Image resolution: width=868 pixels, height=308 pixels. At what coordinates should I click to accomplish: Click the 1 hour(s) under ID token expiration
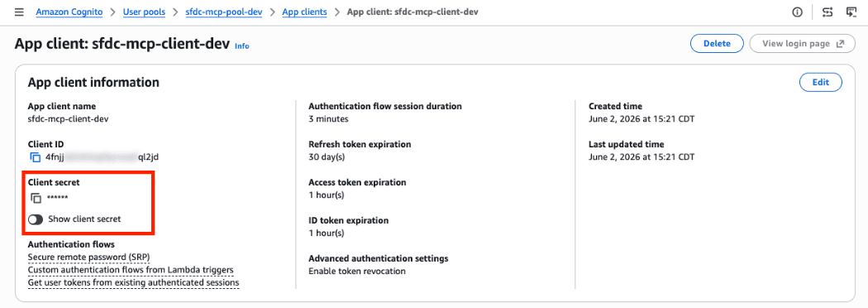(x=326, y=233)
